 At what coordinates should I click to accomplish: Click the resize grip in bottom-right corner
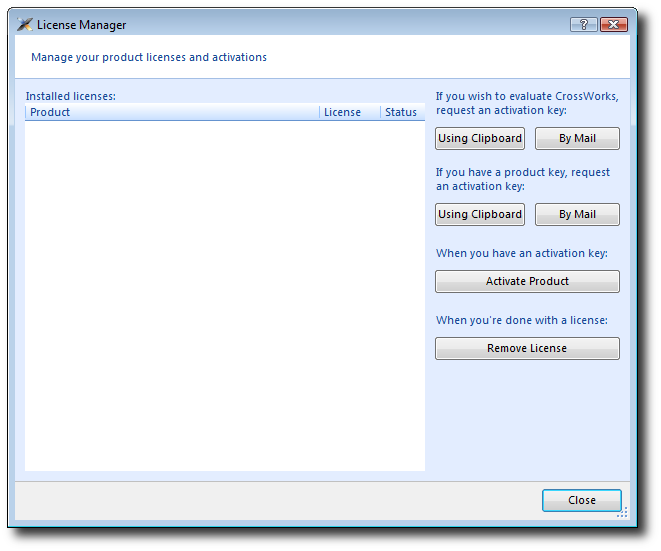pos(622,513)
